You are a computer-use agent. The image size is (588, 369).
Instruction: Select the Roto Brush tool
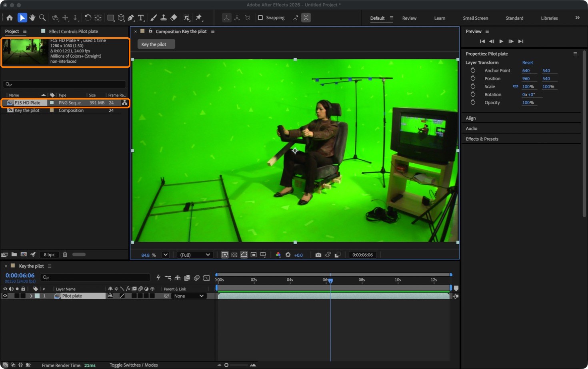[x=186, y=18]
